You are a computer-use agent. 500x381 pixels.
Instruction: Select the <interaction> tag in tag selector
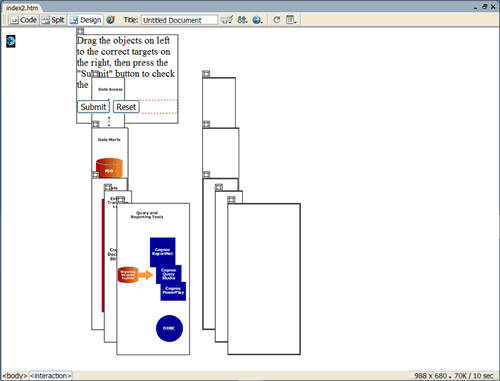(x=51, y=376)
